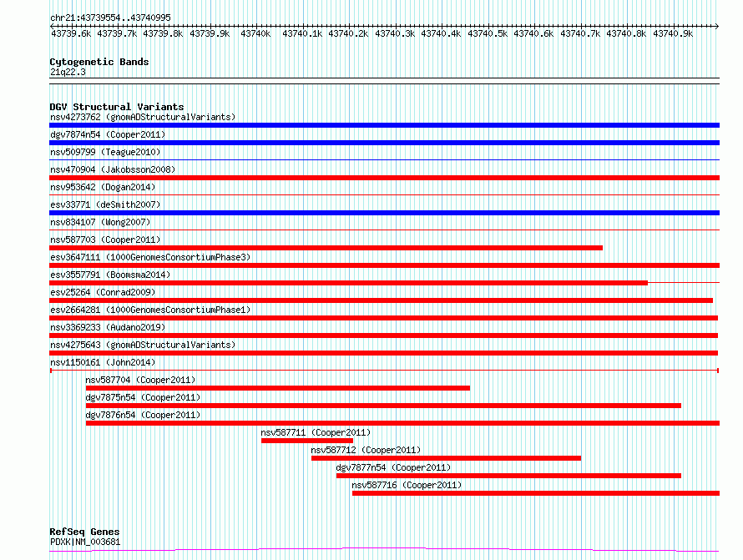Open nsv587716 (Cooper2011) label

coord(407,485)
